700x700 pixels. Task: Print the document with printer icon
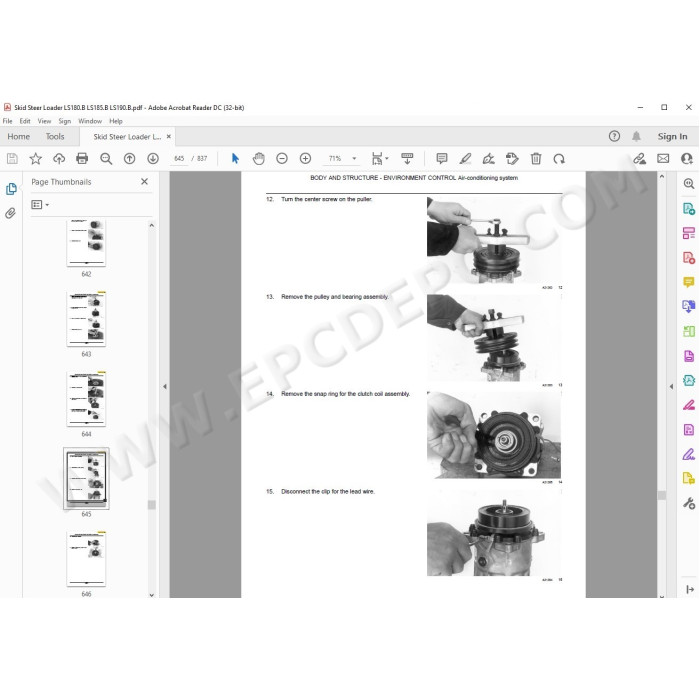[82, 158]
